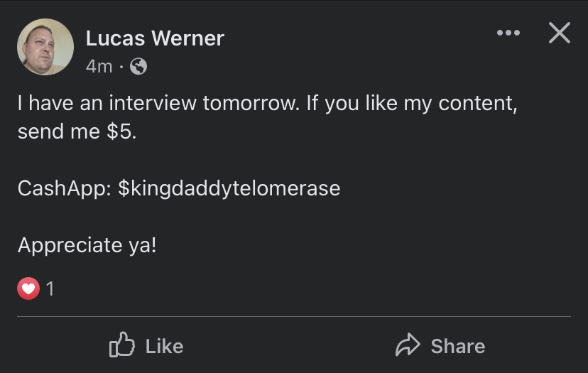Click the "I have an interview tomorrow" sentence

tap(158, 103)
